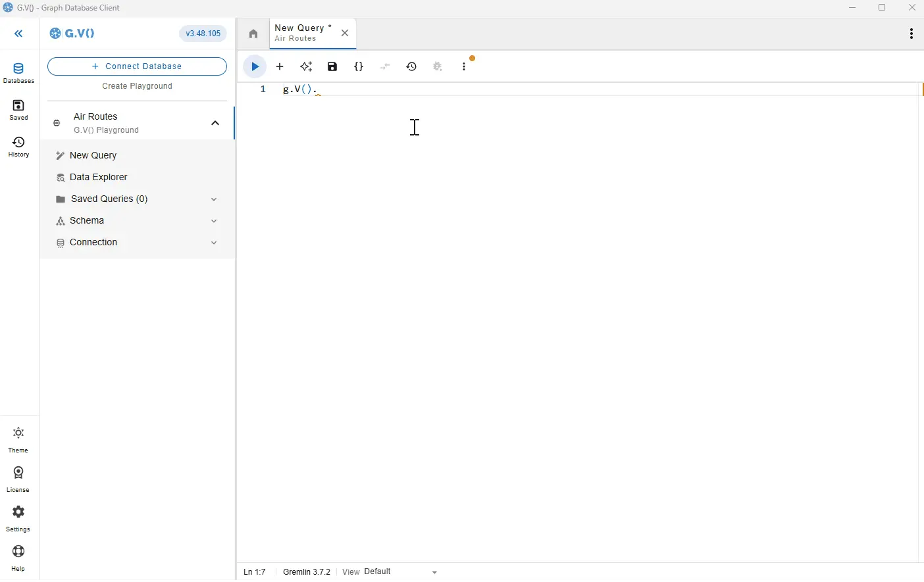
Task: Close the New Query tab
Action: (345, 33)
